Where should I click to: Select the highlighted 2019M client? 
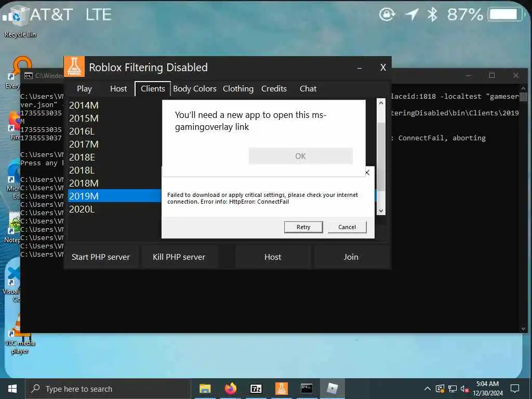tap(115, 196)
